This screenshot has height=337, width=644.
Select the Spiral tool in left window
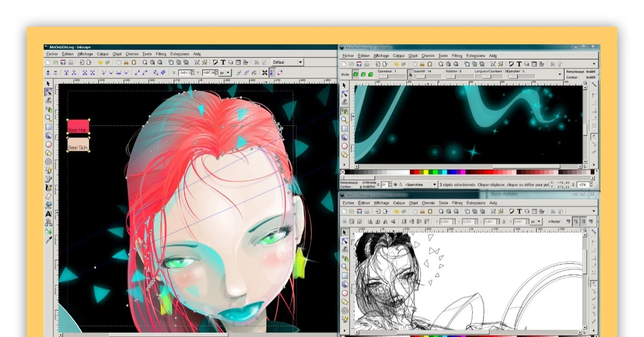[48, 161]
